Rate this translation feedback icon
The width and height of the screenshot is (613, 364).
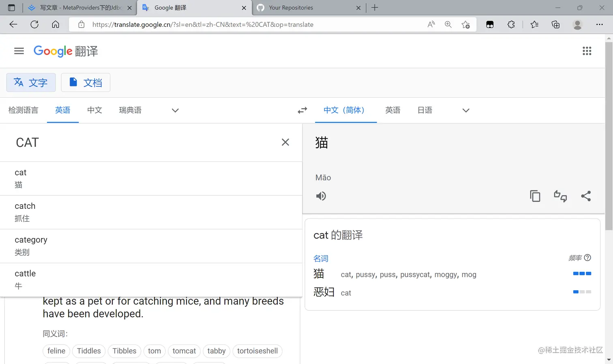pyautogui.click(x=560, y=196)
